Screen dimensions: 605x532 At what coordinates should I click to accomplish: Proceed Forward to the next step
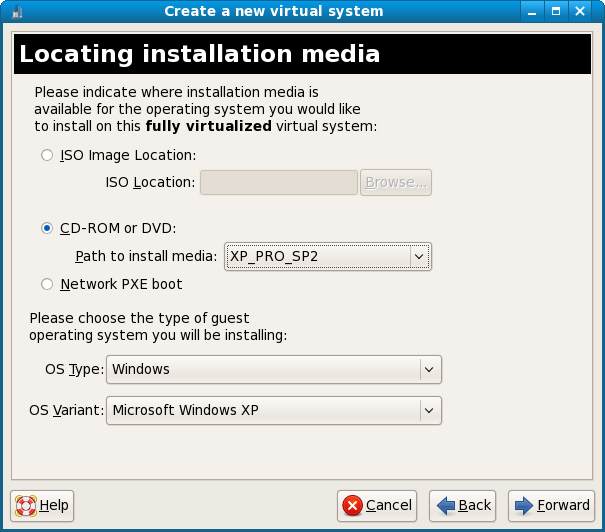(551, 506)
